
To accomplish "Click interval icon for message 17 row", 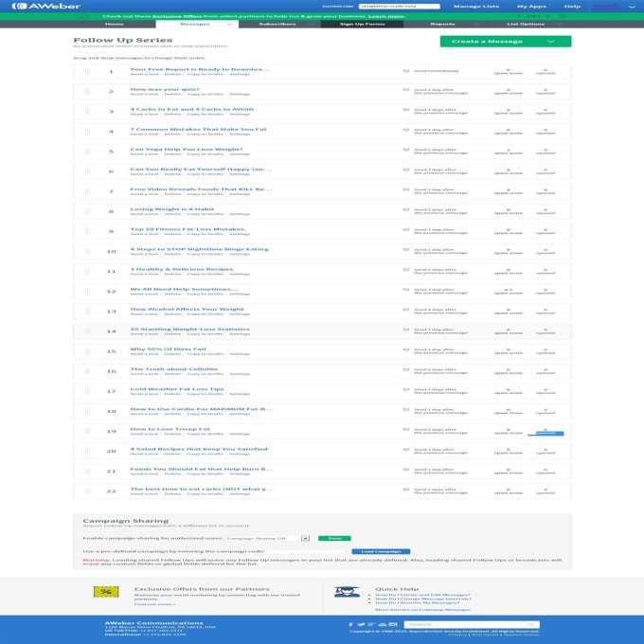I will (405, 389).
